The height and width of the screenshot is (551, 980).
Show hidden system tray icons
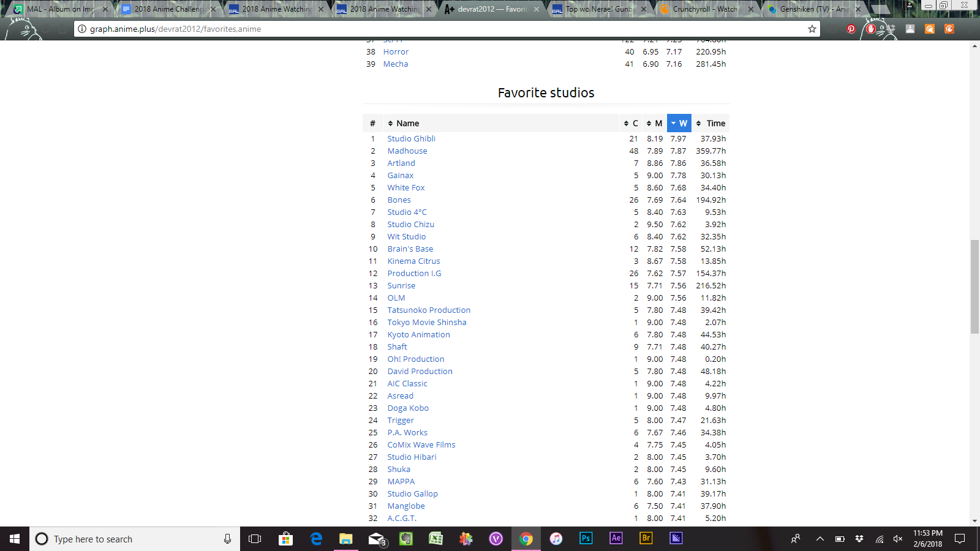(820, 539)
